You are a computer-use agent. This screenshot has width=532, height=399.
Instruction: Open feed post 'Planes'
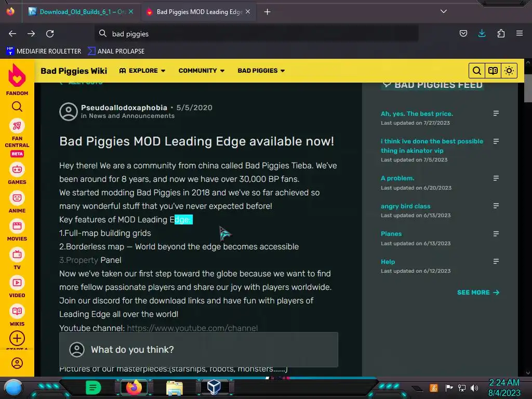coord(391,234)
